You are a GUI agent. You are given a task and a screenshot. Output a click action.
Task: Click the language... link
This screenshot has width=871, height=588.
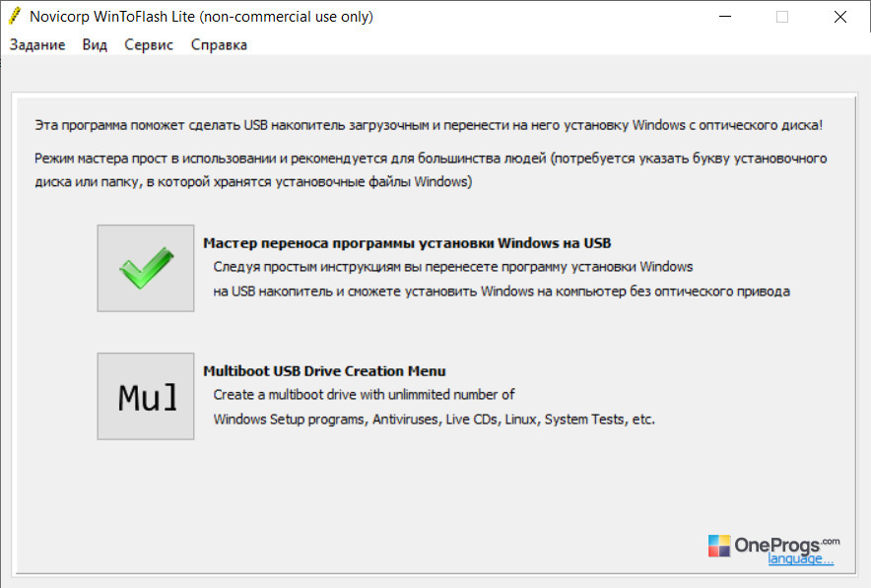click(x=800, y=559)
